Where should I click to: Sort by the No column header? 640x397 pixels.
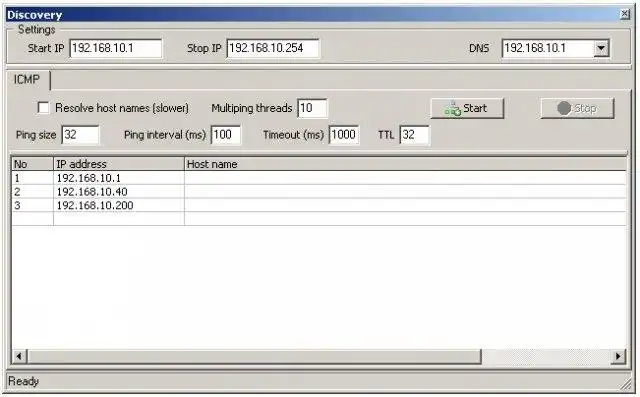[x=32, y=164]
